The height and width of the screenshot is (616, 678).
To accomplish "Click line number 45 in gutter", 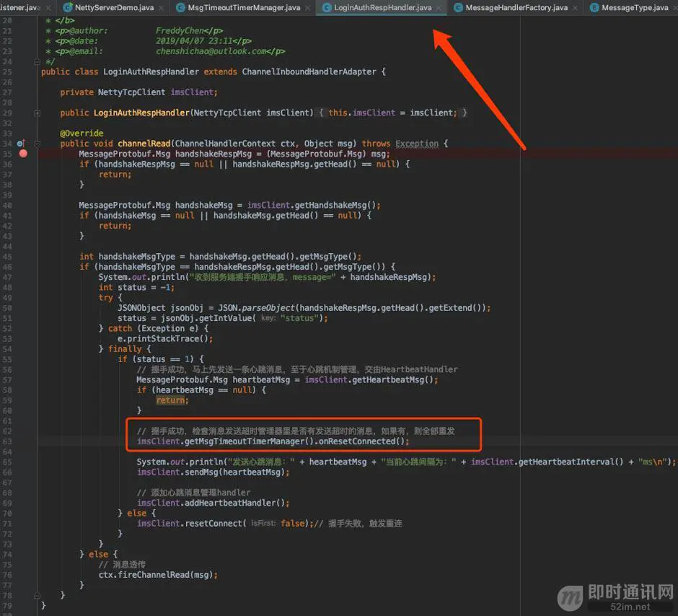I will click(7, 257).
